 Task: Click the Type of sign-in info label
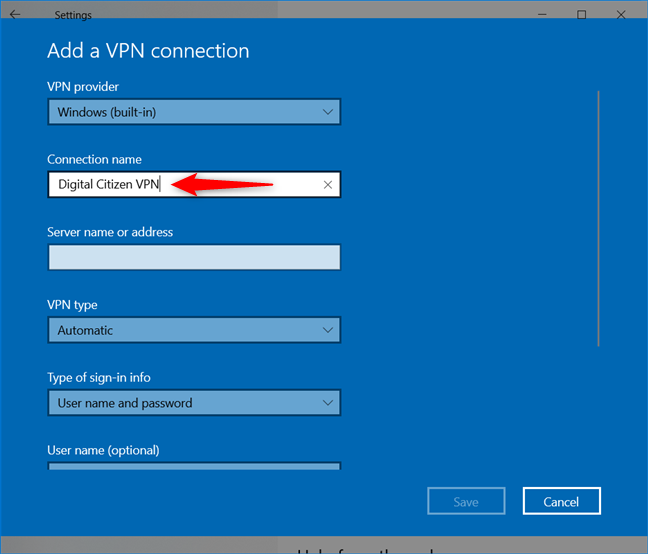point(99,378)
